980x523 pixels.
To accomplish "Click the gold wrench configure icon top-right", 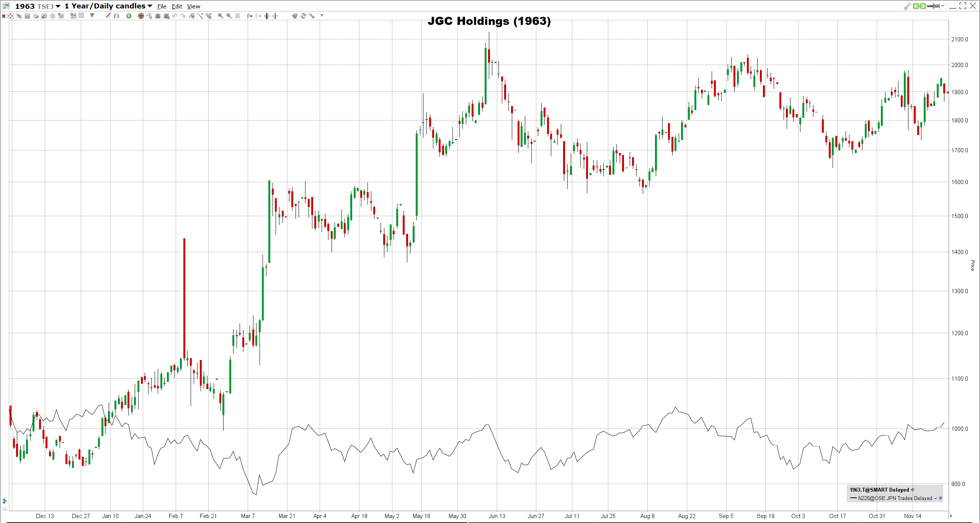I will (x=907, y=6).
